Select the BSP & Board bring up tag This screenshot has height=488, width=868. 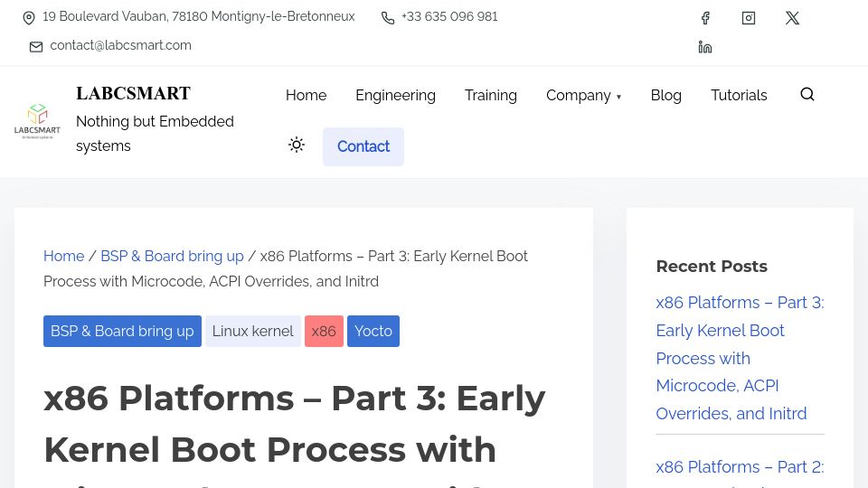pyautogui.click(x=122, y=331)
